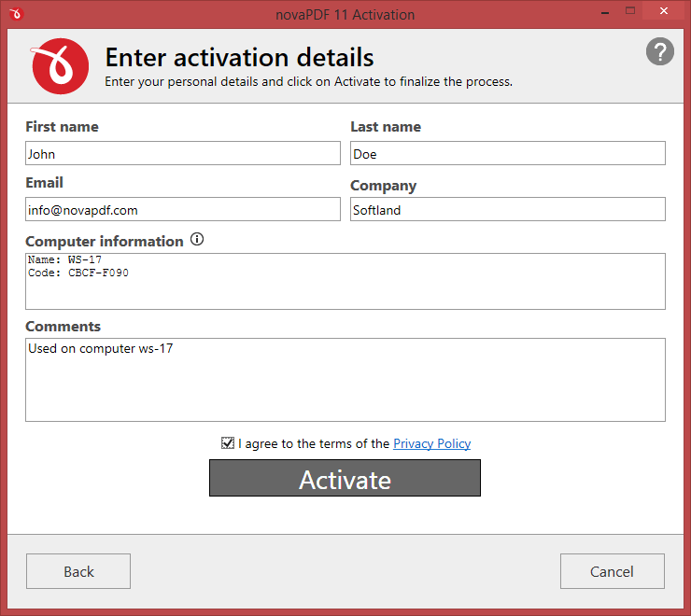Click the 'Enter activation details' heading
This screenshot has height=616, width=691.
(x=239, y=57)
